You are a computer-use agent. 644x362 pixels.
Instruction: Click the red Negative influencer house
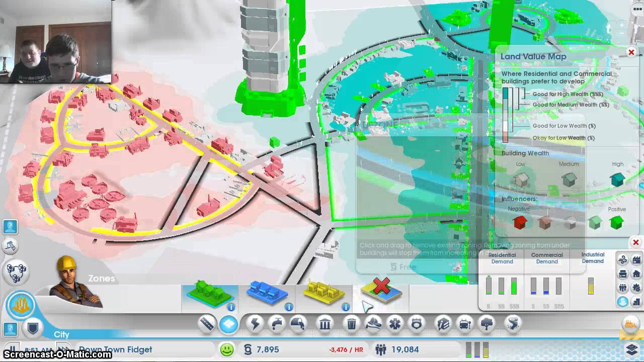[x=520, y=222]
